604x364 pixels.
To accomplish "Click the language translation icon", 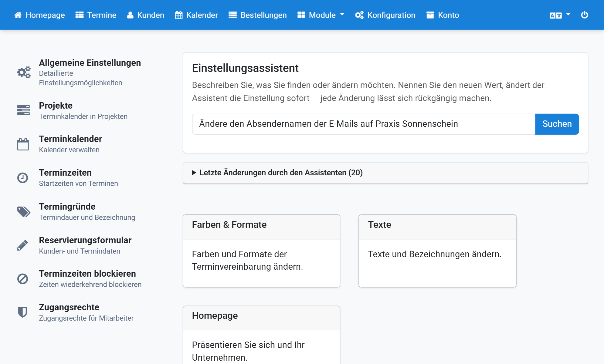I will point(556,15).
